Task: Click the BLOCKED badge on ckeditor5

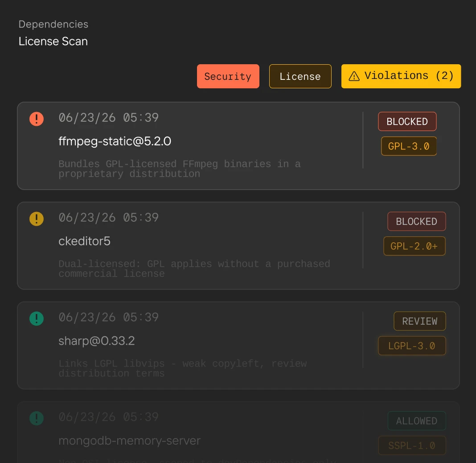Action: 416,222
